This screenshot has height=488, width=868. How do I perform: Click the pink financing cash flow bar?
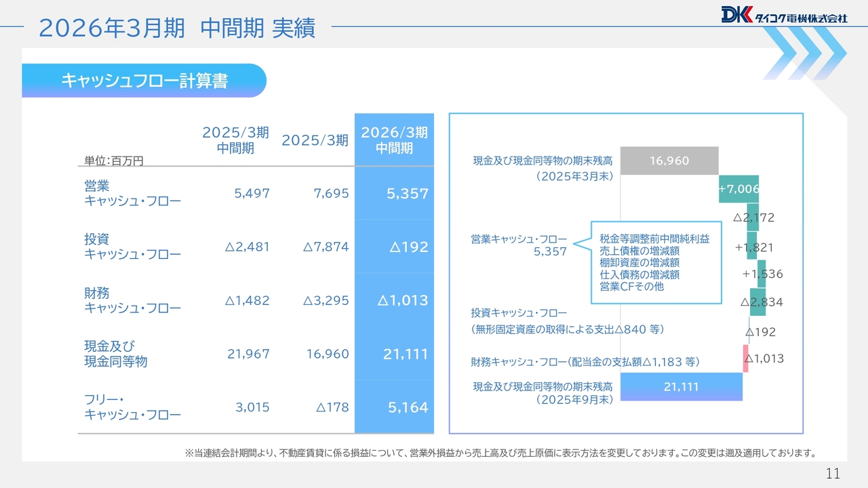[746, 359]
